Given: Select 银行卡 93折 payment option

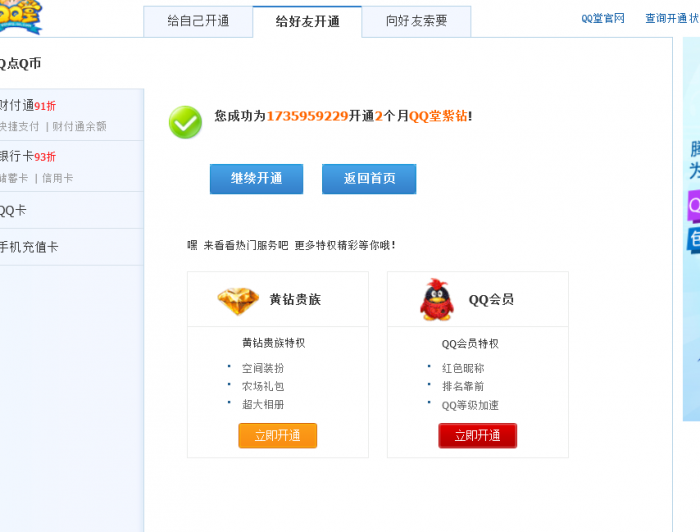Looking at the screenshot, I should point(28,157).
